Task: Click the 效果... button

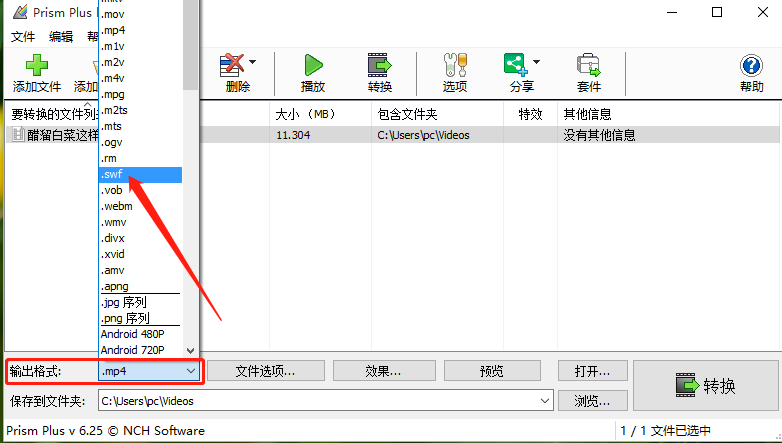Action: pos(384,371)
